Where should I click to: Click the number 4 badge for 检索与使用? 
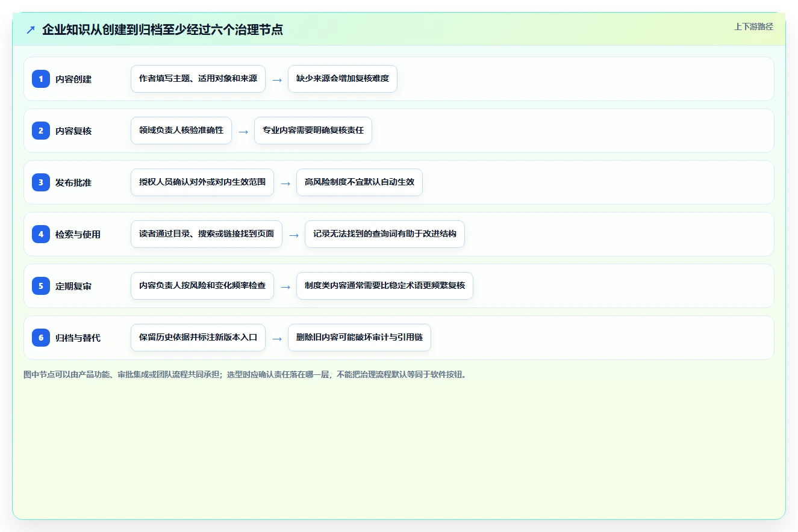coord(41,234)
